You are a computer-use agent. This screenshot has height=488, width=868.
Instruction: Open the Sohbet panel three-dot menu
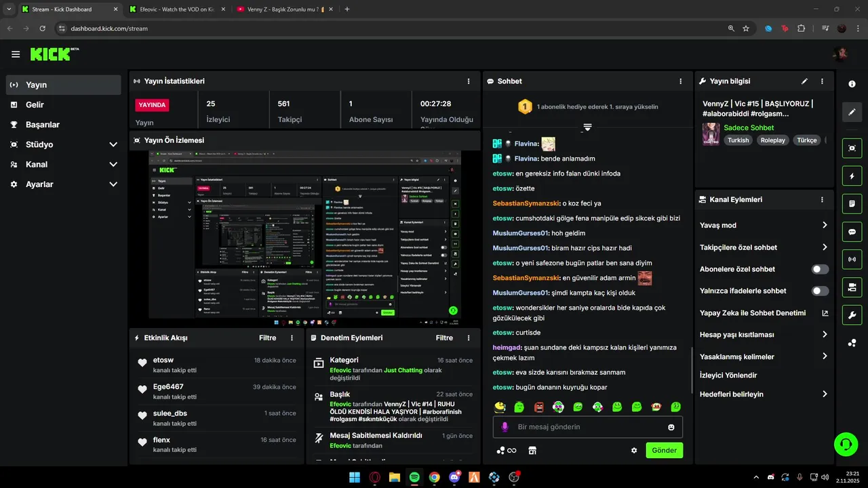coord(680,81)
